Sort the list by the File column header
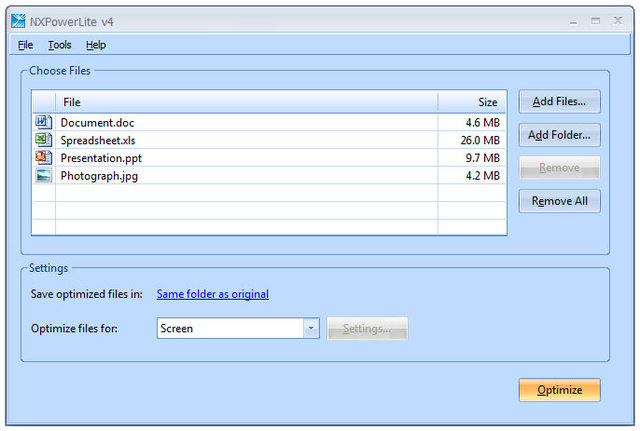 tap(247, 102)
